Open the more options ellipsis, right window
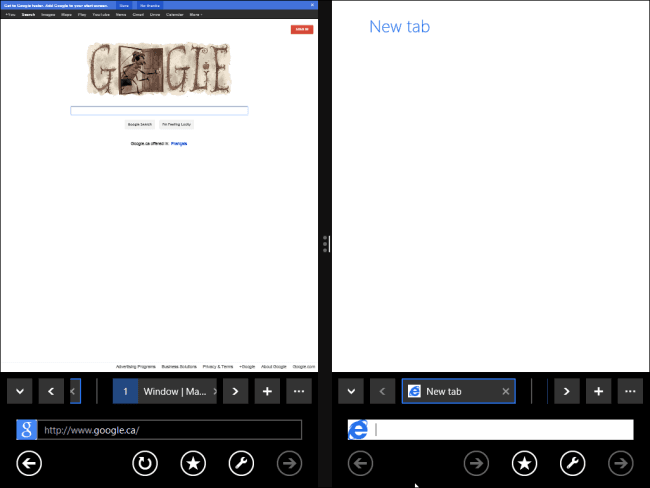This screenshot has height=488, width=650. coord(630,391)
